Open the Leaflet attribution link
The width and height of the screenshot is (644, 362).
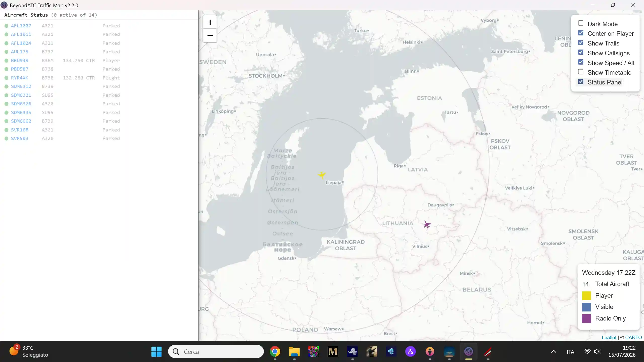(609, 337)
